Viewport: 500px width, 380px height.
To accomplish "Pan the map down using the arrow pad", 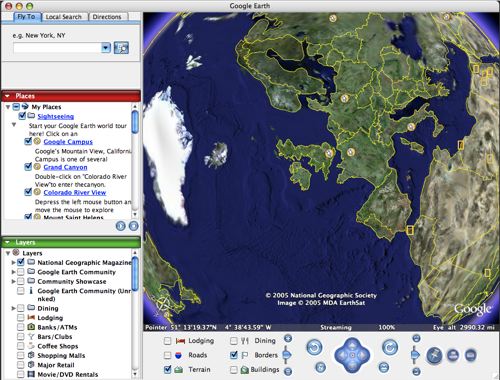I will [352, 366].
